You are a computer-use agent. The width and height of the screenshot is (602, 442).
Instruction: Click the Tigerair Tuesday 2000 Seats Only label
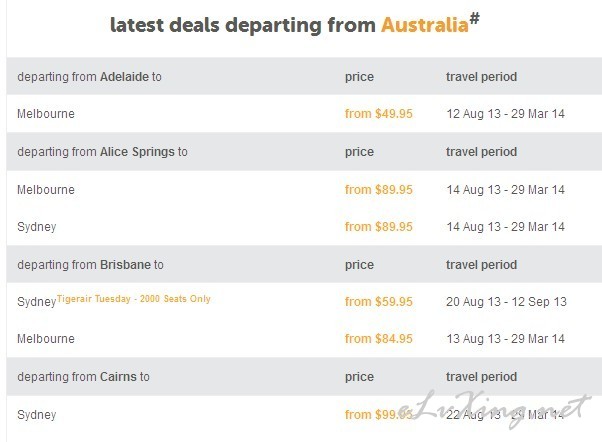[x=134, y=299]
